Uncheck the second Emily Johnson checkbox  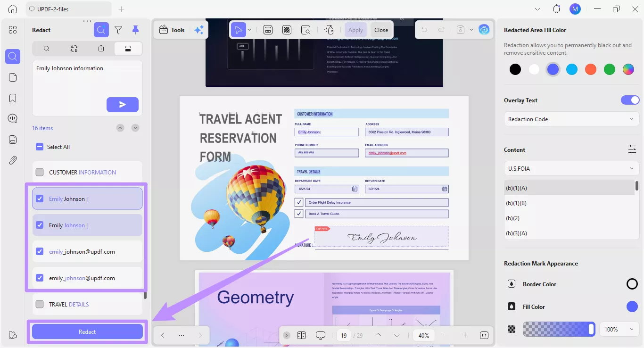coord(40,225)
